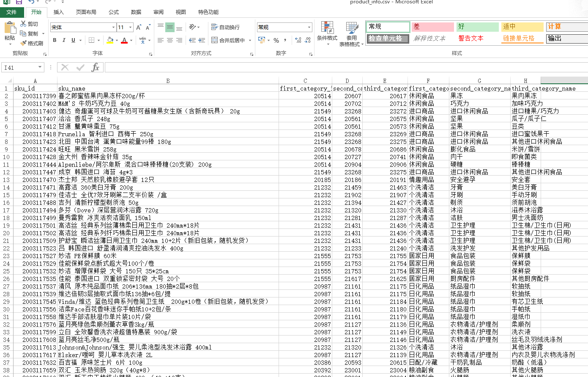
Task: Open the 宋体 font name dropdown
Action: click(x=113, y=27)
